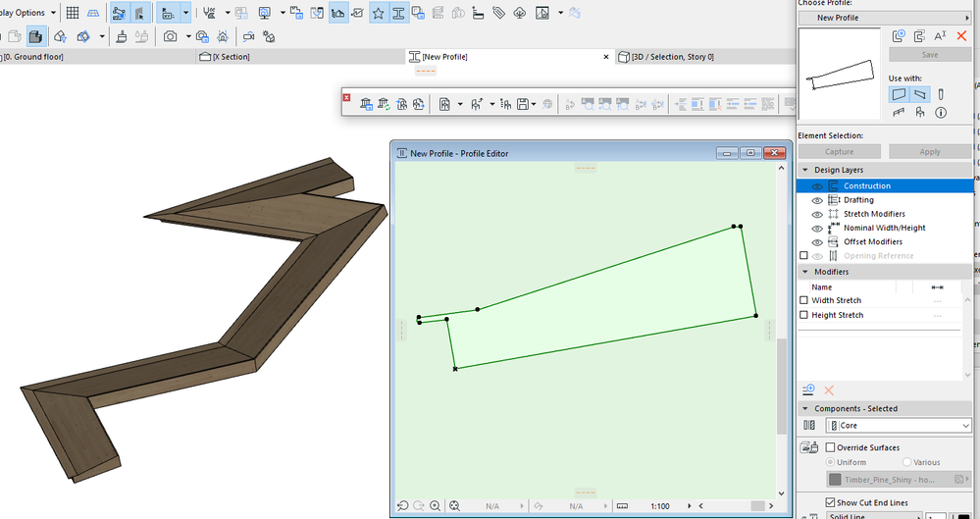This screenshot has width=980, height=519.
Task: Tick the Override Surfaces checkbox
Action: click(x=830, y=447)
